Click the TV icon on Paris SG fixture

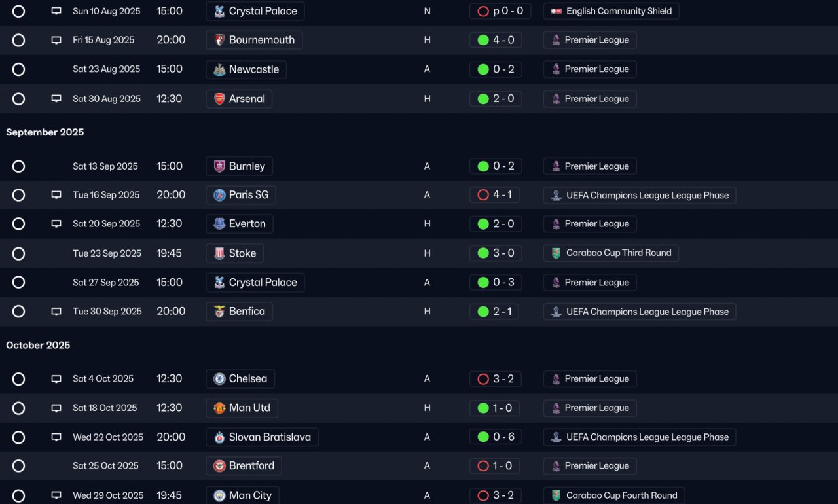(x=56, y=195)
